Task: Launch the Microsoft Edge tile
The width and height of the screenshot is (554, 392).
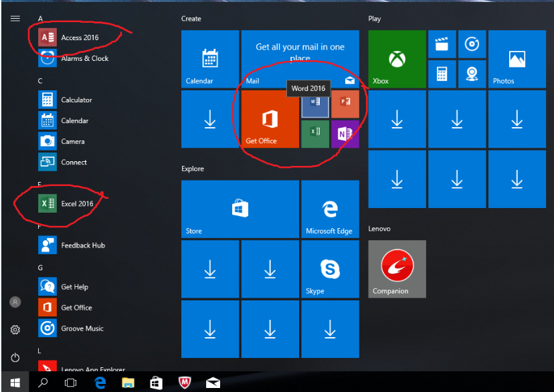Action: coord(331,209)
